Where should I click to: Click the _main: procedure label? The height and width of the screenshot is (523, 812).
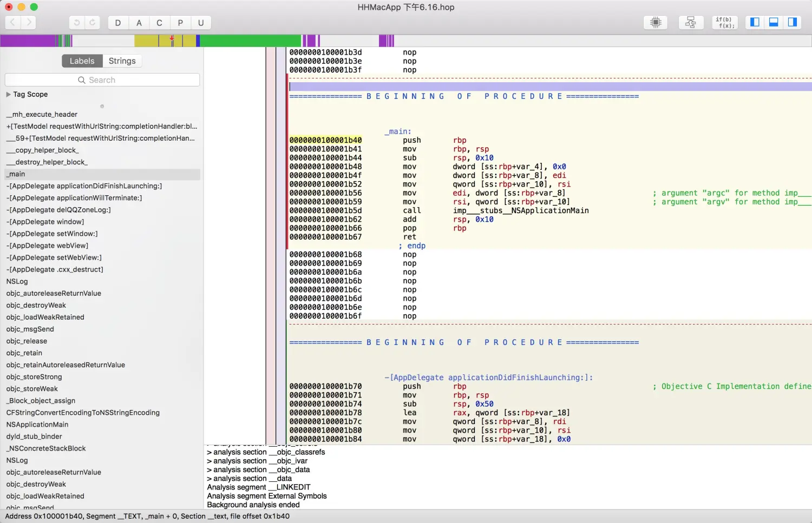pyautogui.click(x=398, y=131)
